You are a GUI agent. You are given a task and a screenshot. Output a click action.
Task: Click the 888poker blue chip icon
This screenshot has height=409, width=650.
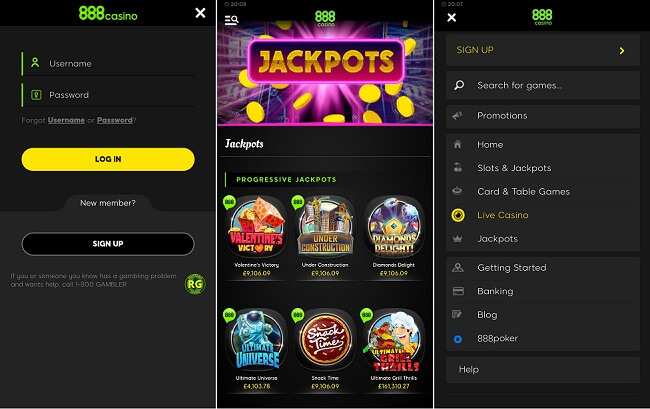point(458,339)
